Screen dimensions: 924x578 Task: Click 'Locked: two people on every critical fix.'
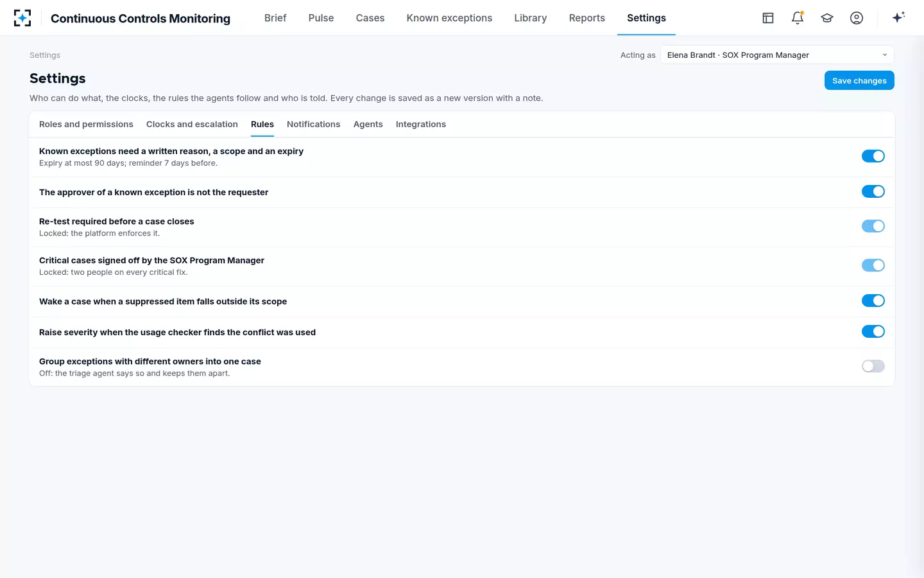click(114, 272)
